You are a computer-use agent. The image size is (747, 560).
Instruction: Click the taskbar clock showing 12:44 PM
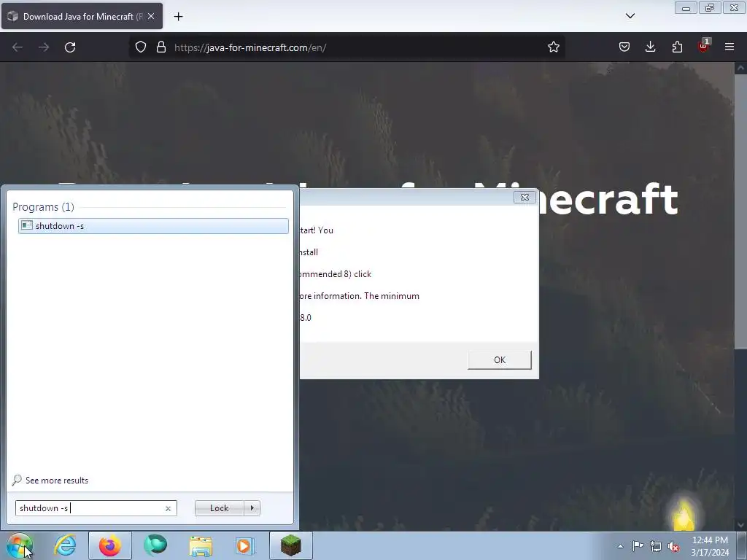click(x=710, y=546)
